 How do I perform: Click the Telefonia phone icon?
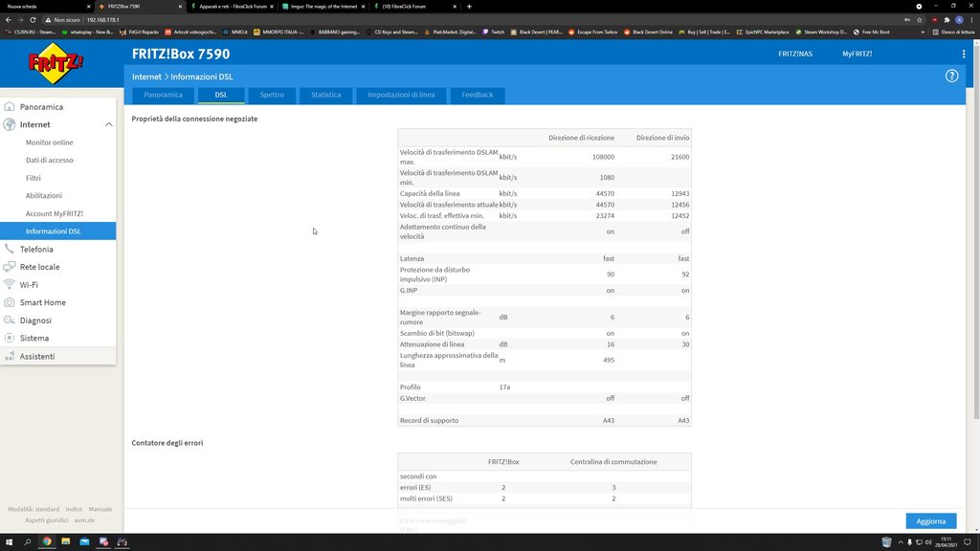pyautogui.click(x=10, y=249)
